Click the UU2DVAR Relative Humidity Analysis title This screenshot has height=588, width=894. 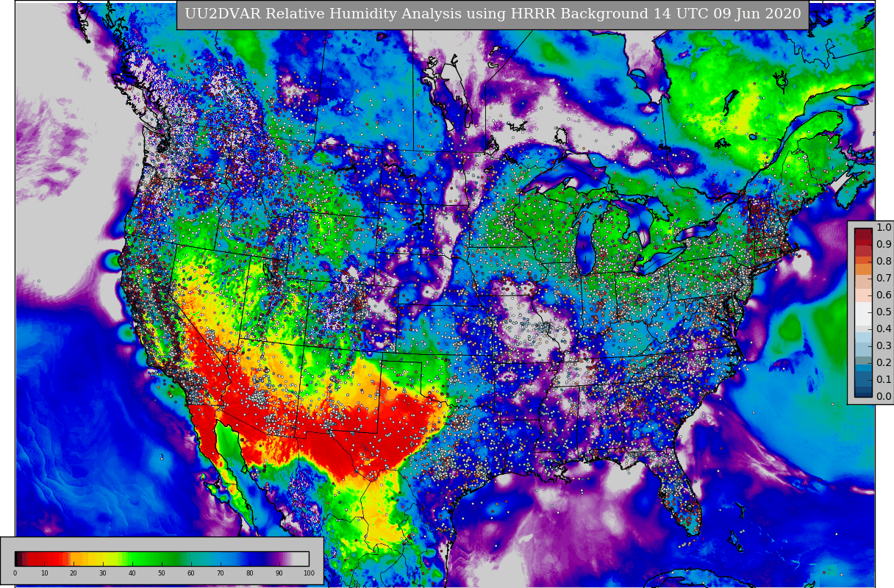click(x=493, y=14)
